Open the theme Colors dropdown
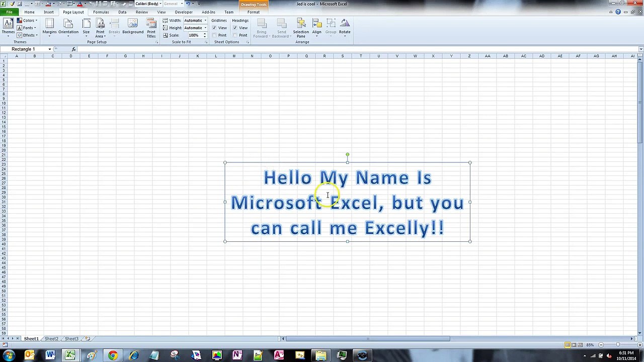The width and height of the screenshot is (644, 362). [27, 21]
